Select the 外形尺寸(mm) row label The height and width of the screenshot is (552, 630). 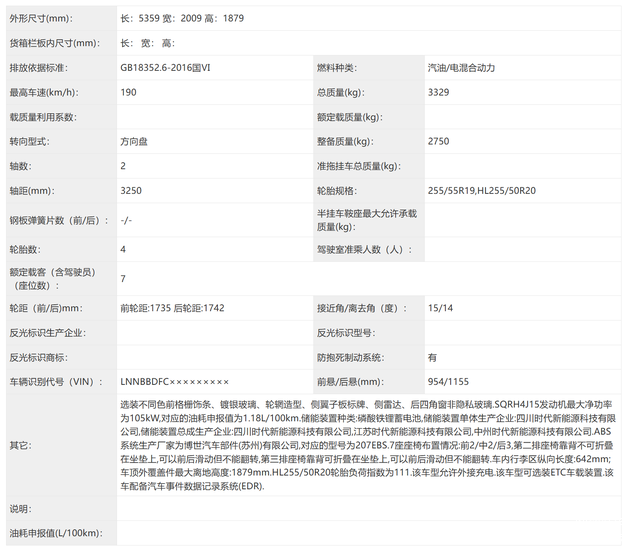click(x=42, y=18)
